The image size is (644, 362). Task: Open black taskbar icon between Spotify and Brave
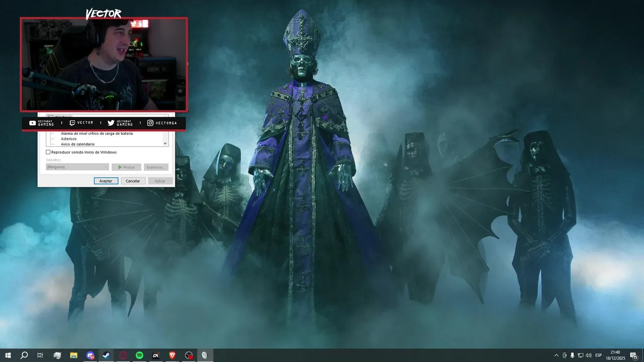pyautogui.click(x=156, y=355)
